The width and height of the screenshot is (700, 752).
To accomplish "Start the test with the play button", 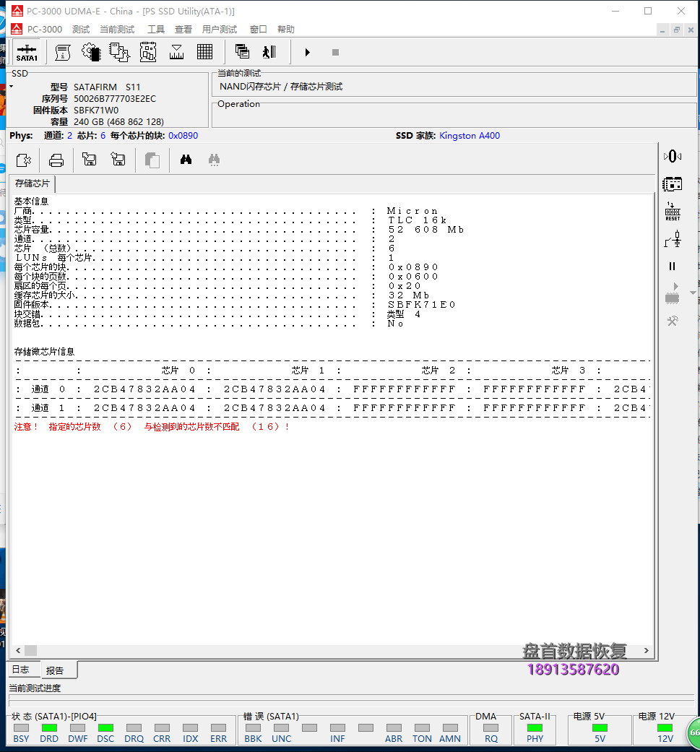I will pyautogui.click(x=307, y=52).
